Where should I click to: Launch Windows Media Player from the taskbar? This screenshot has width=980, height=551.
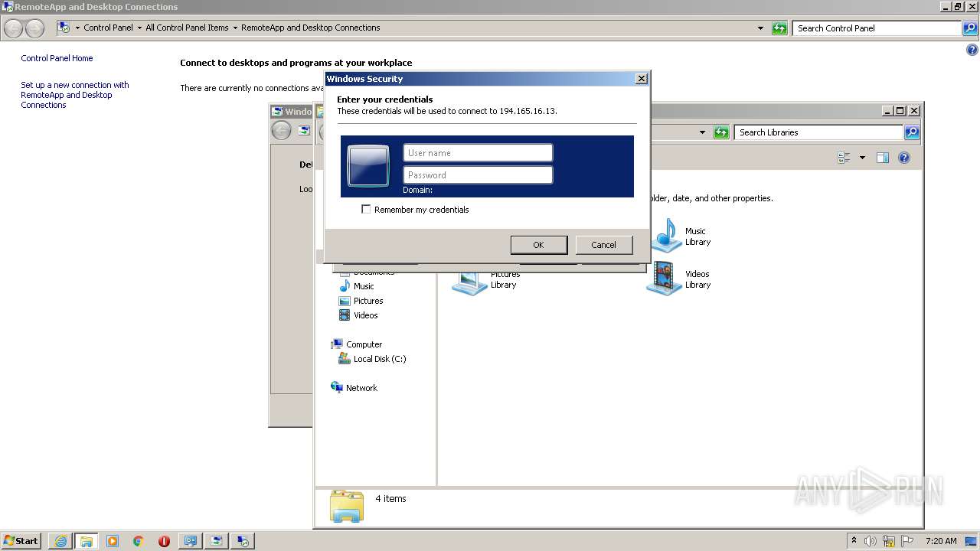113,541
